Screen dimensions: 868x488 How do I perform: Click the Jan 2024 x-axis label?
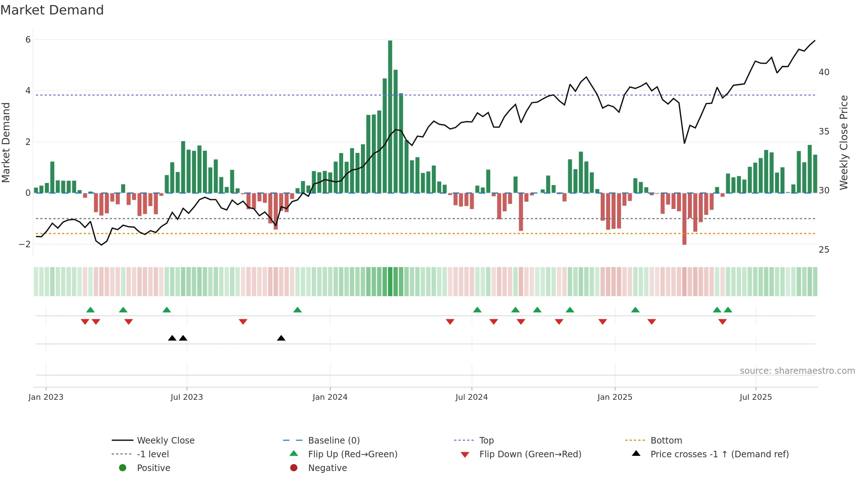pos(330,397)
